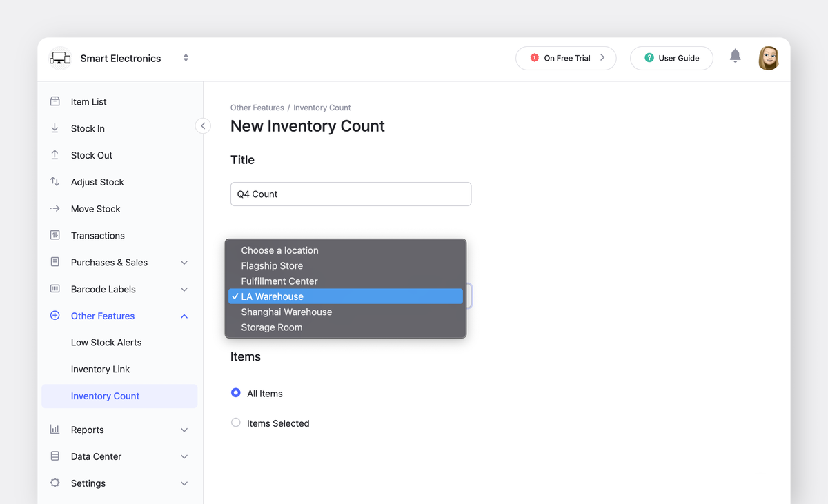The height and width of the screenshot is (504, 828).
Task: Open the User Guide
Action: tap(671, 58)
